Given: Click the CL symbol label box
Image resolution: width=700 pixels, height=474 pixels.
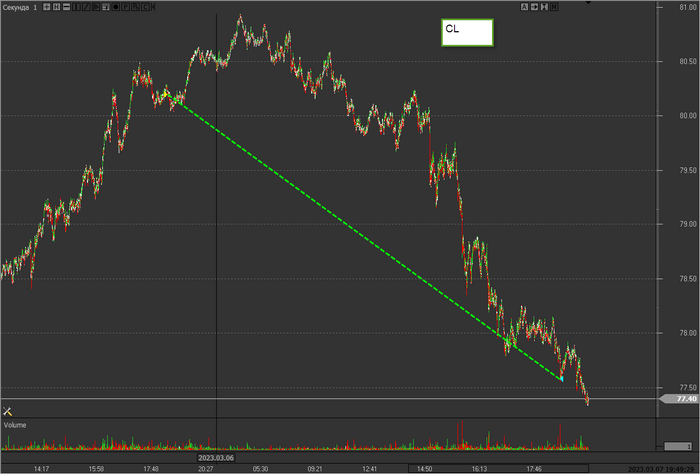Looking at the screenshot, I should tap(466, 31).
